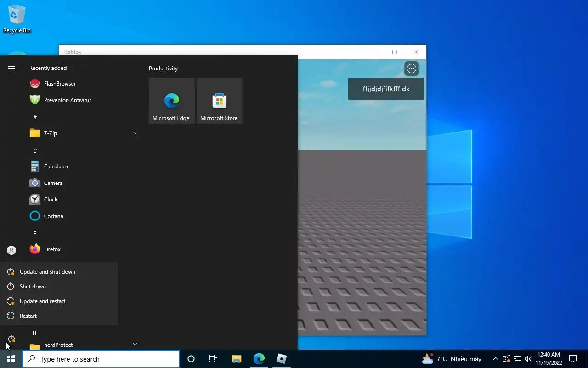588x368 pixels.
Task: Maximize the Roblox window
Action: 394,52
